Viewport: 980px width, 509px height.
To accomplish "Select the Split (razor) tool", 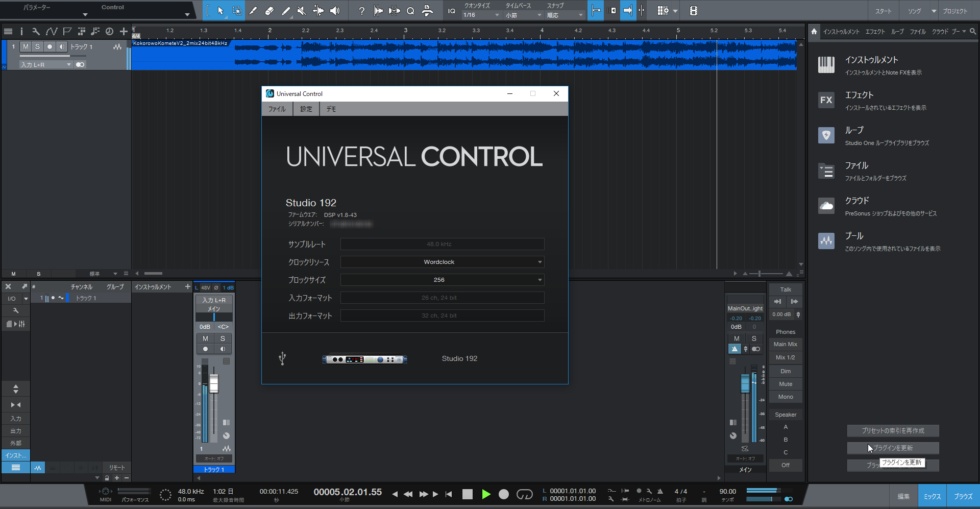I will tap(253, 11).
